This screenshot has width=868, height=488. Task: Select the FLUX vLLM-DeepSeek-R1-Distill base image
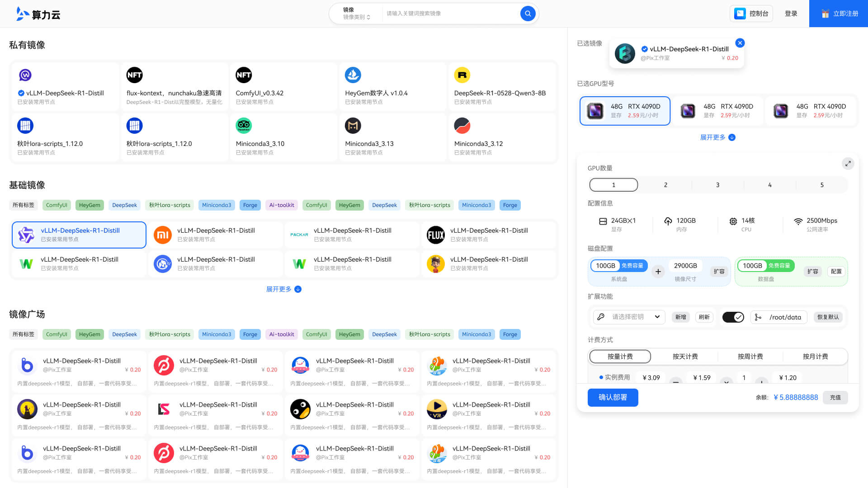[488, 235]
